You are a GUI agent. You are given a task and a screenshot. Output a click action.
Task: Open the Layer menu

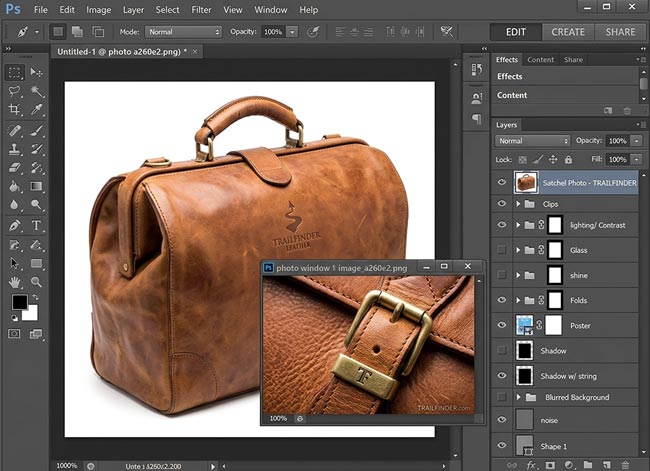click(133, 10)
